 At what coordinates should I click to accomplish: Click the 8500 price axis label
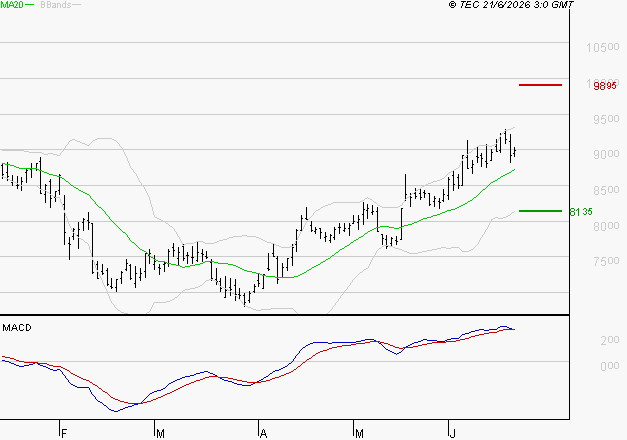606,190
